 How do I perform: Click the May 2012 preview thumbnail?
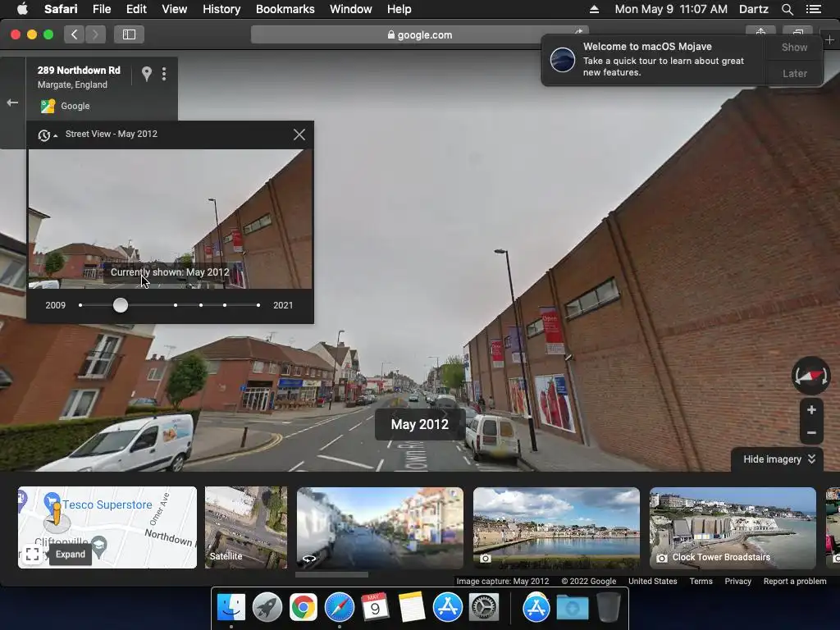(x=171, y=219)
